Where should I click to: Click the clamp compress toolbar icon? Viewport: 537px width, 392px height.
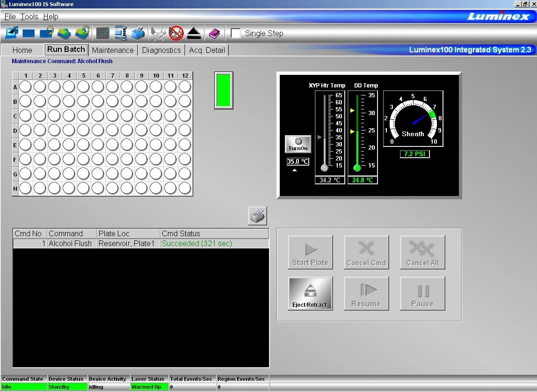(121, 33)
